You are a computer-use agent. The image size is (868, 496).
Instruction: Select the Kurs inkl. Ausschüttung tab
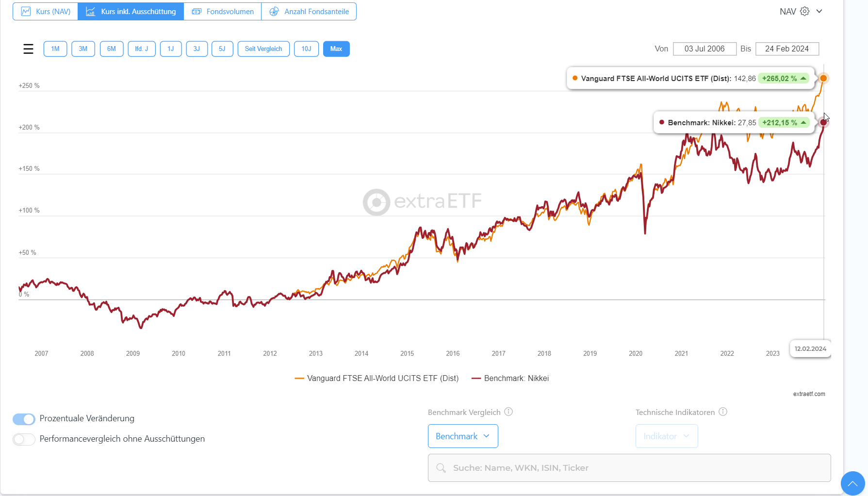click(131, 11)
